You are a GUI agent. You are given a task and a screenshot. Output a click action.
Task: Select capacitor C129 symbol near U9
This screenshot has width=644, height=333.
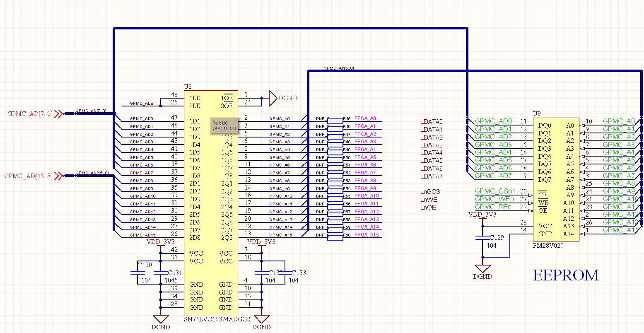tap(482, 238)
